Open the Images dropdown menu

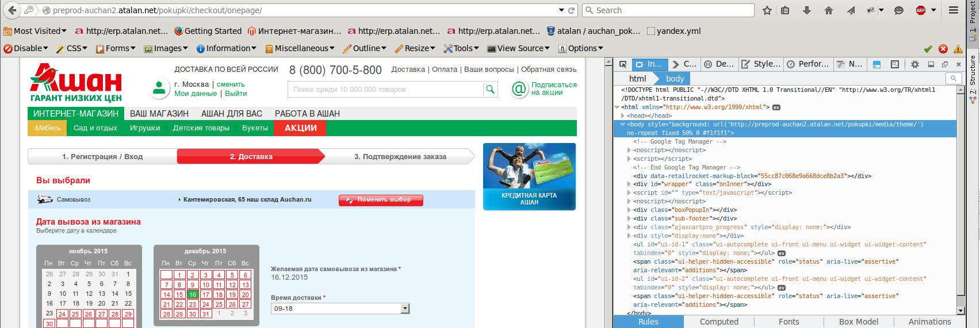point(166,48)
